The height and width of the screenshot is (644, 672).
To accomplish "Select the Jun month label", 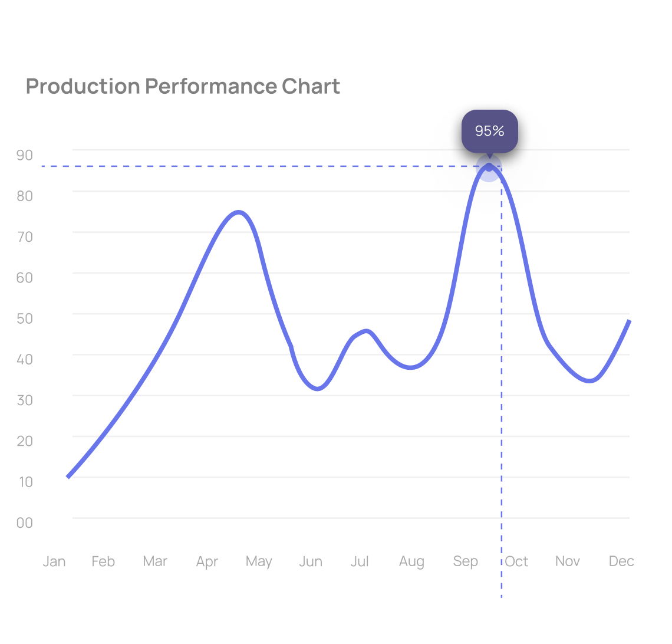I will coord(311,561).
